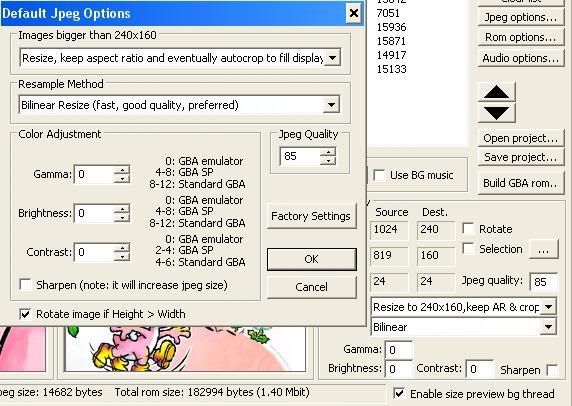572x406 pixels.
Task: Click the Build GBA rom button
Action: [x=521, y=183]
